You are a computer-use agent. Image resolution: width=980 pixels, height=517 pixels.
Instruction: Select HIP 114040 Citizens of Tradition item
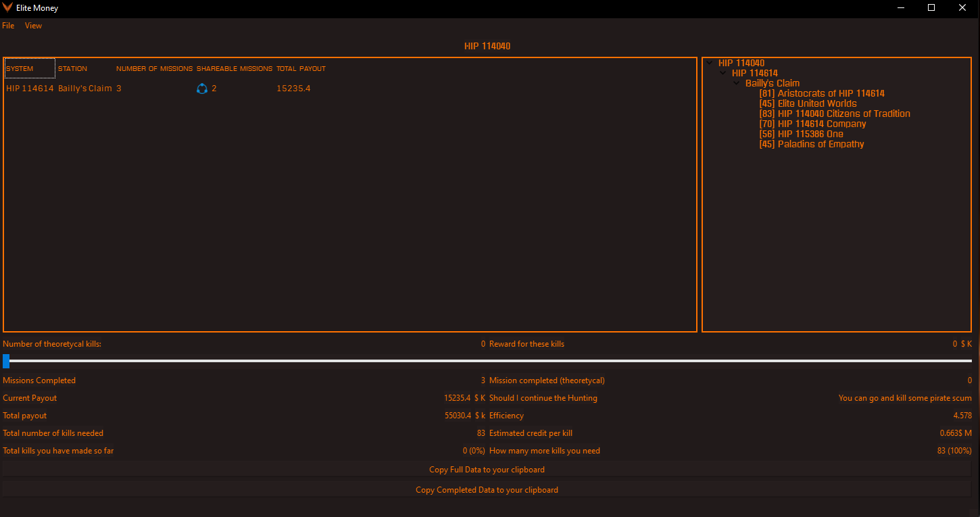coord(835,114)
